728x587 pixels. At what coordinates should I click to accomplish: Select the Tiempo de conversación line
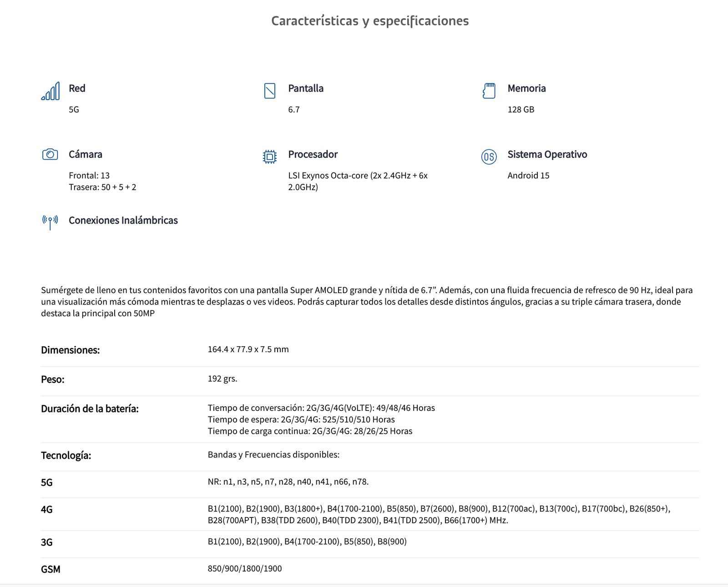pos(321,408)
